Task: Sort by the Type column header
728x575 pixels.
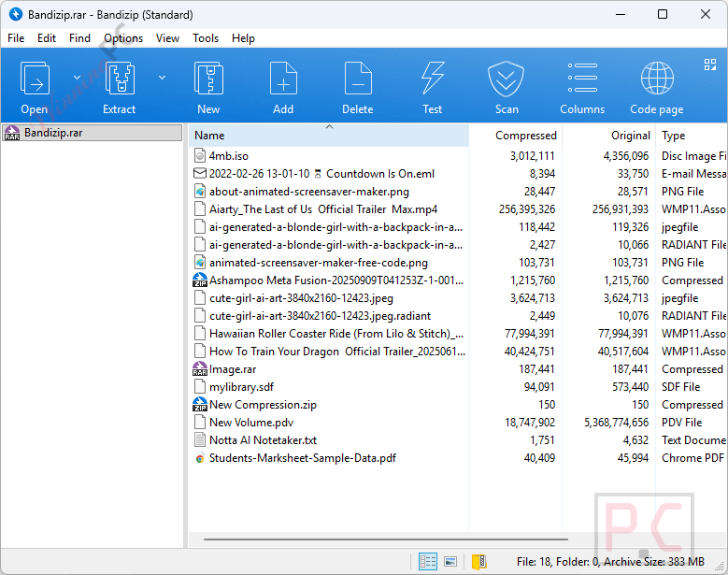Action: coord(692,136)
